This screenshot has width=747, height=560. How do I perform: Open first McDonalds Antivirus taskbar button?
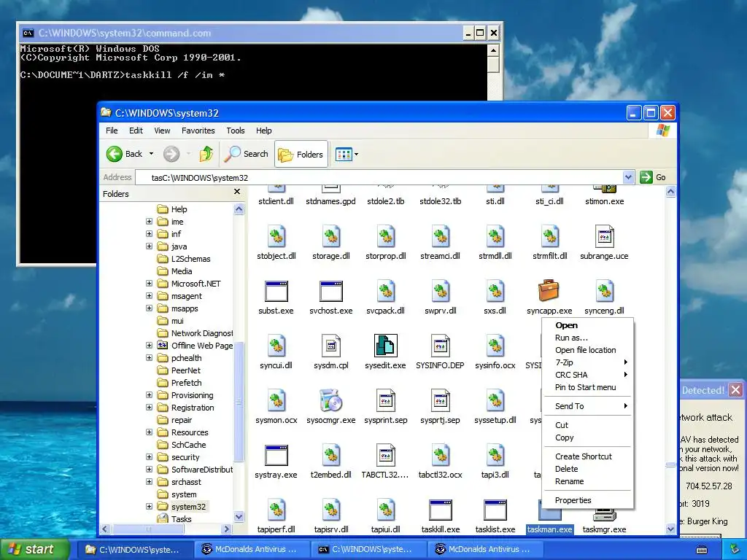[x=252, y=549]
